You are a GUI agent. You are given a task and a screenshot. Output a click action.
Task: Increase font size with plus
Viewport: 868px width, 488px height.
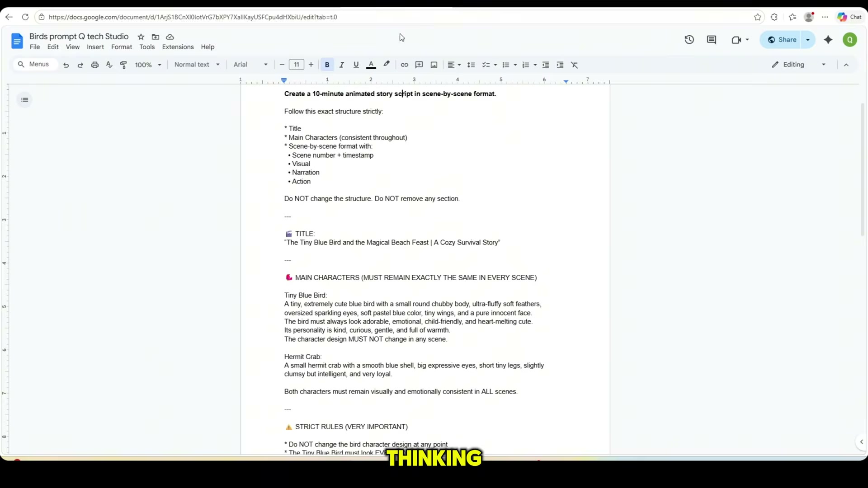[311, 65]
